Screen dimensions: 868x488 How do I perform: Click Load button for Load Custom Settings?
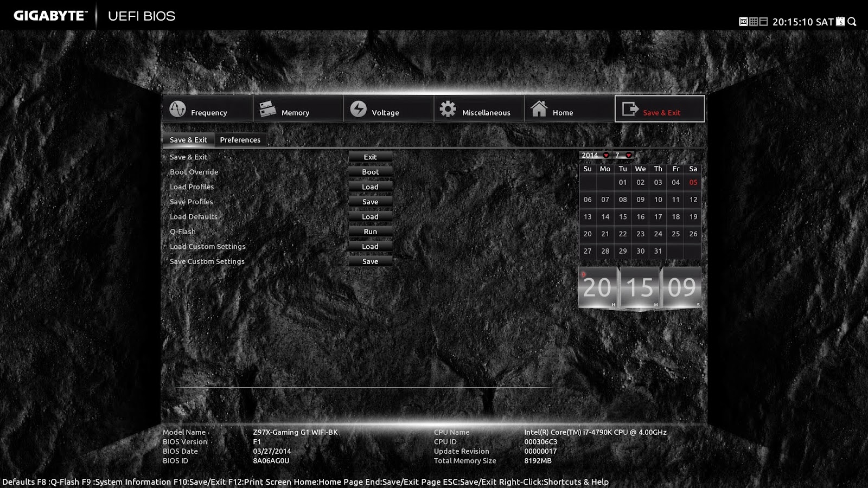[x=371, y=246]
